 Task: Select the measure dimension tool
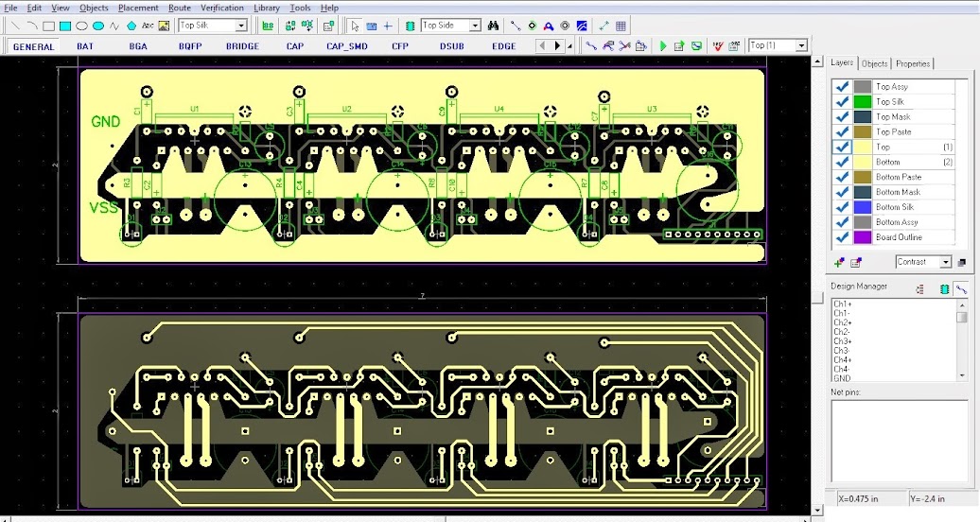604,26
